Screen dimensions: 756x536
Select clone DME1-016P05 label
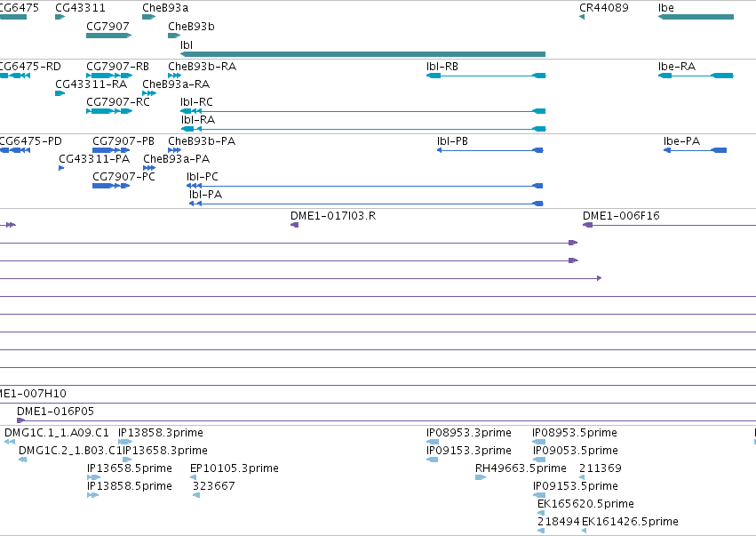tap(55, 412)
